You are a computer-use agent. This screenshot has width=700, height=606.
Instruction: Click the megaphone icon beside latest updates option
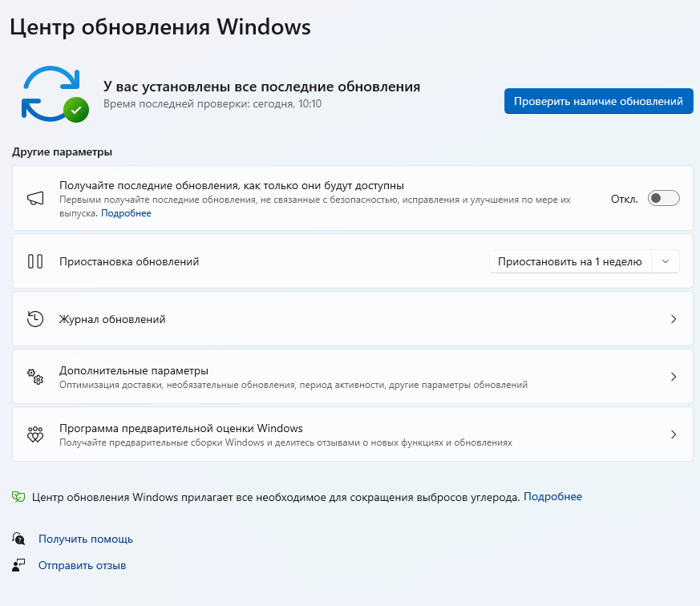35,199
